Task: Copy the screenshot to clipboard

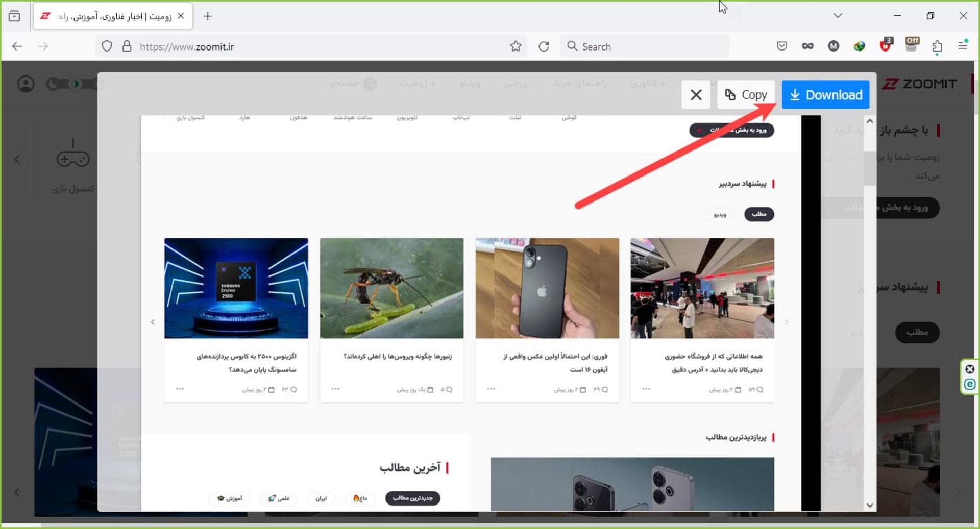Action: pyautogui.click(x=746, y=95)
